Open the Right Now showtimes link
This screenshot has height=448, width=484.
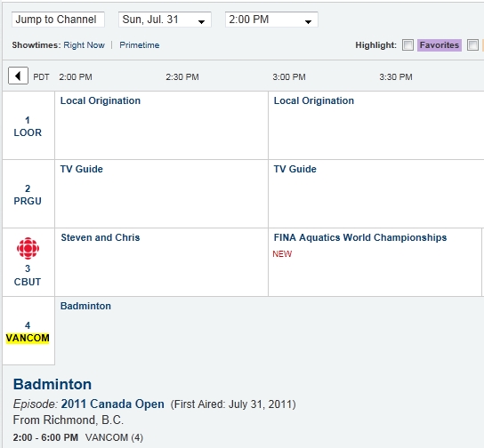pyautogui.click(x=84, y=45)
